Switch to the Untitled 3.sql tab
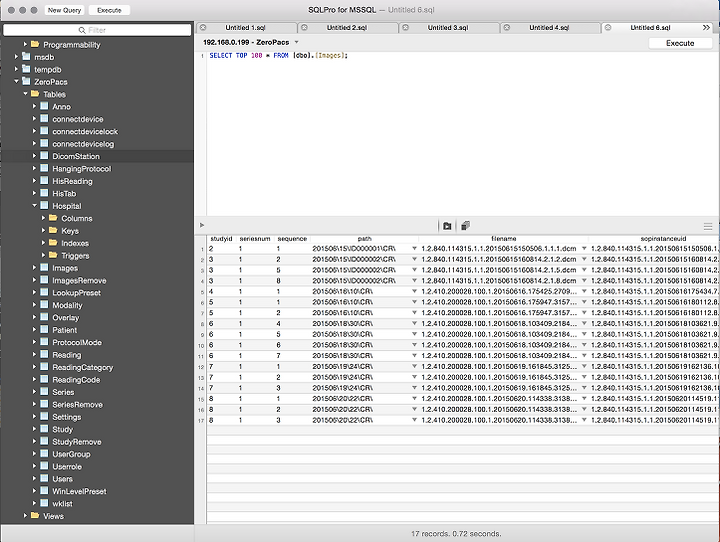The image size is (720, 542). (x=448, y=28)
